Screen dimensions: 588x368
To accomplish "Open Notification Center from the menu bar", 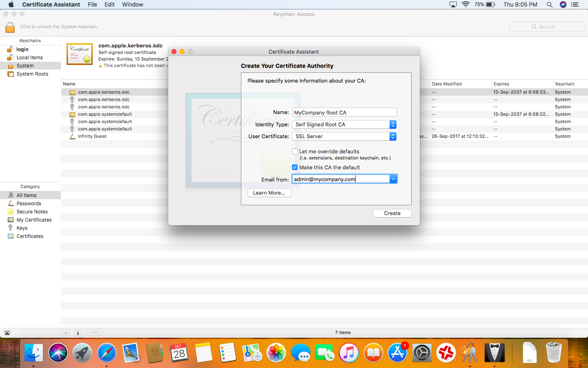I will 575,4.
